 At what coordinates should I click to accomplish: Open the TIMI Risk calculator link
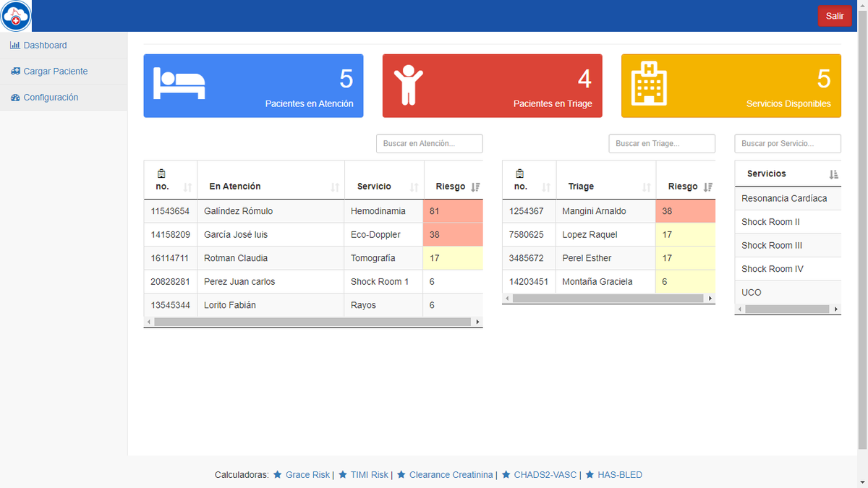370,475
